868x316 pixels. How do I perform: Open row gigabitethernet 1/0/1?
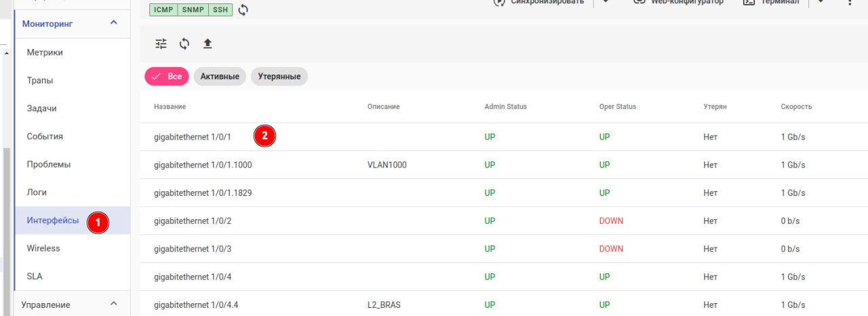tap(504, 137)
